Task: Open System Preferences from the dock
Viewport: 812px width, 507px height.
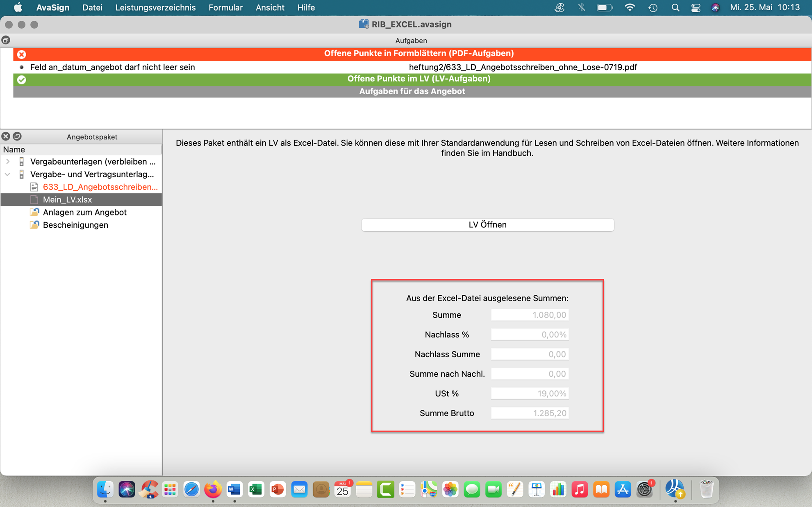Action: (x=644, y=489)
